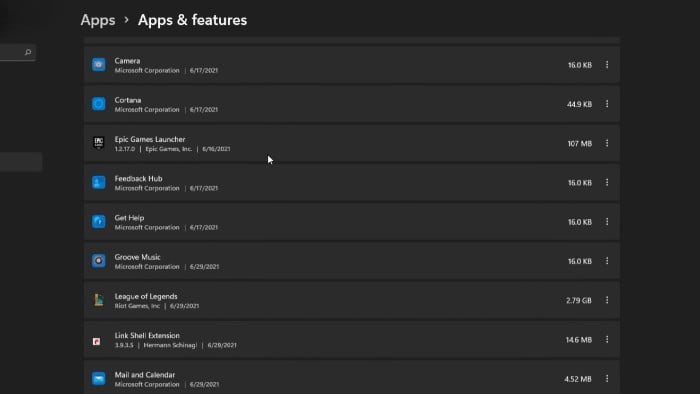Go back to Apps breadcrumb

98,20
